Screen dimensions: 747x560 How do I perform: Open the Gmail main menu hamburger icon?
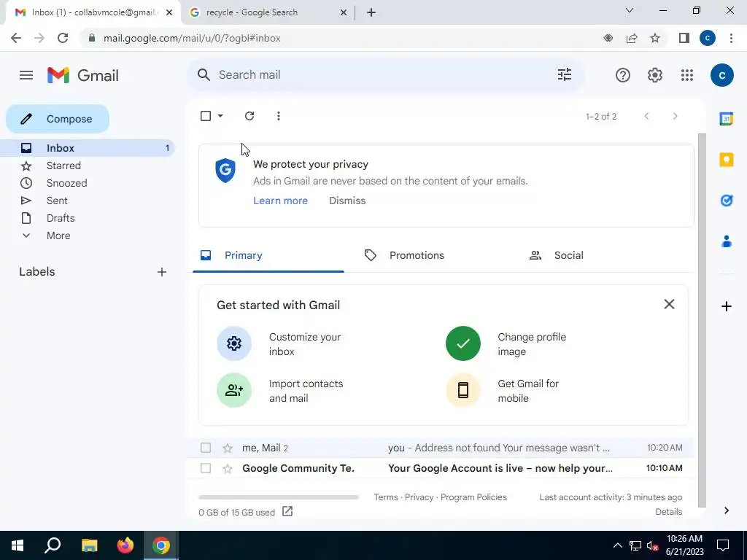click(x=26, y=75)
